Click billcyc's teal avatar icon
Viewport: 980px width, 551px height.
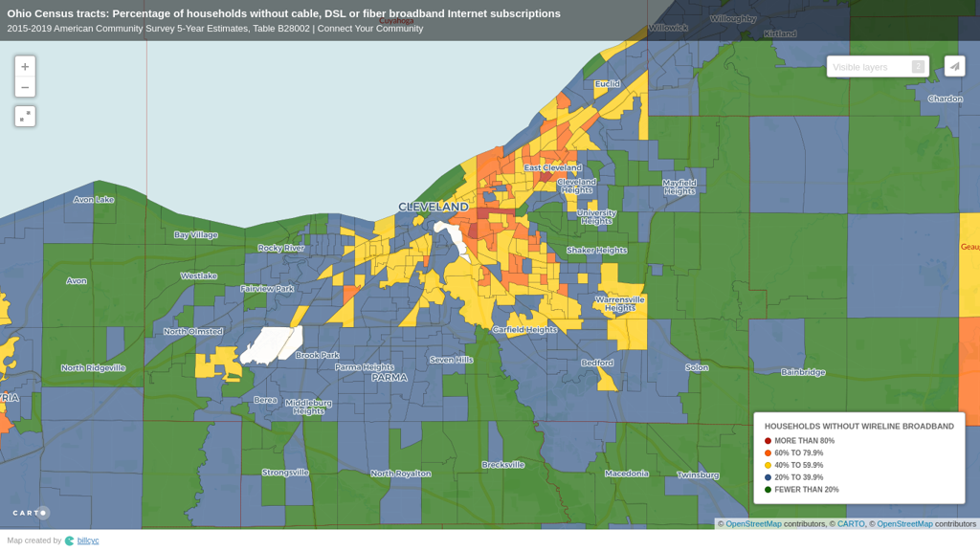click(70, 540)
